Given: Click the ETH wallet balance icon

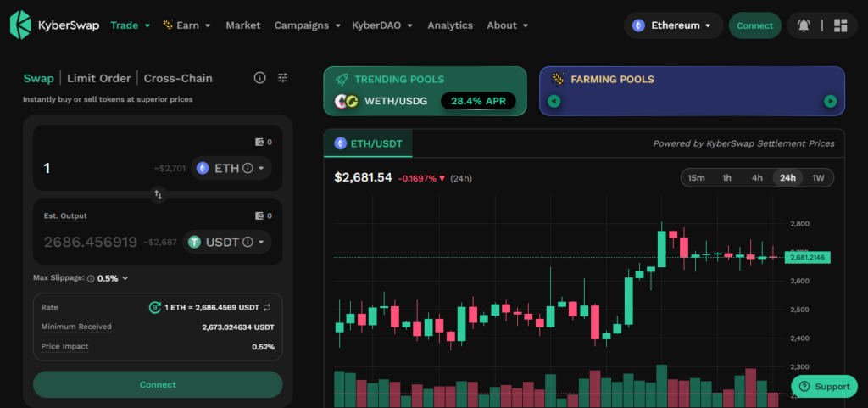Looking at the screenshot, I should tap(259, 142).
